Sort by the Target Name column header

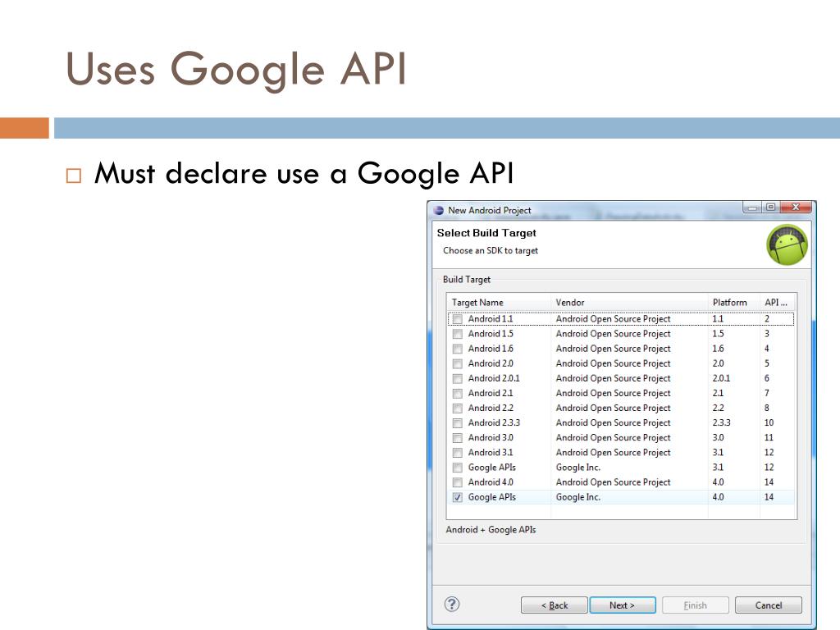coord(498,302)
